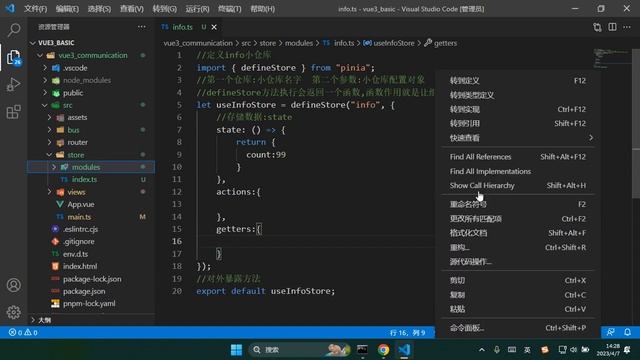This screenshot has height=360, width=640.
Task: Expand the public folder
Action: coord(45,93)
